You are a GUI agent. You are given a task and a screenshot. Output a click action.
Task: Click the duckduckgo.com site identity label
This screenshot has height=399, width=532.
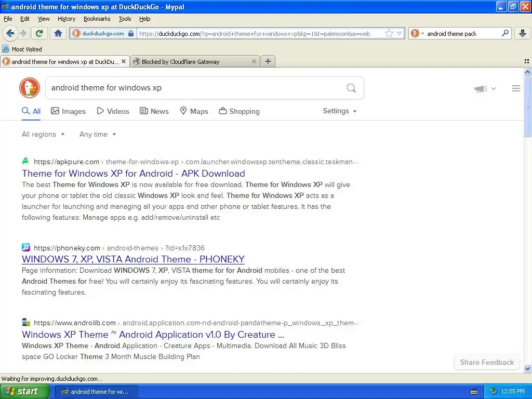103,33
